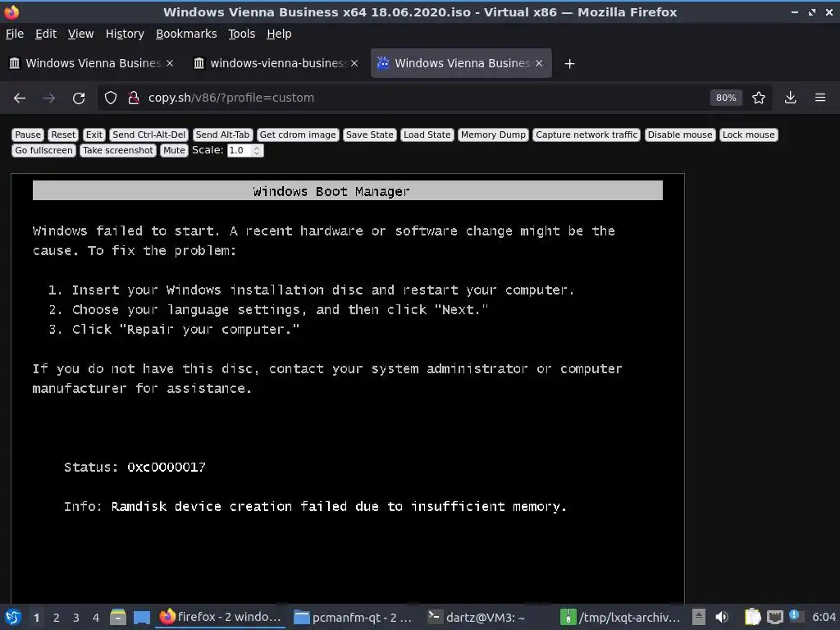The image size is (840, 630).
Task: Click the Send Alt-Tab button
Action: 222,135
